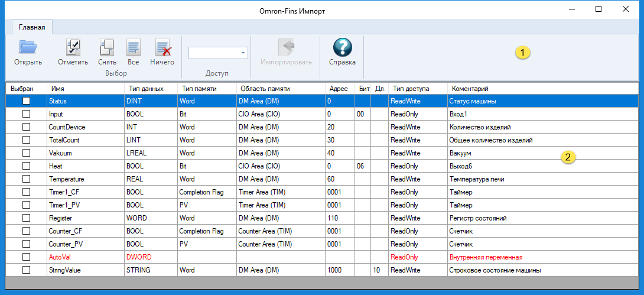The height and width of the screenshot is (295, 644).
Task: Click the LREAL data type cell
Action: coord(151,153)
